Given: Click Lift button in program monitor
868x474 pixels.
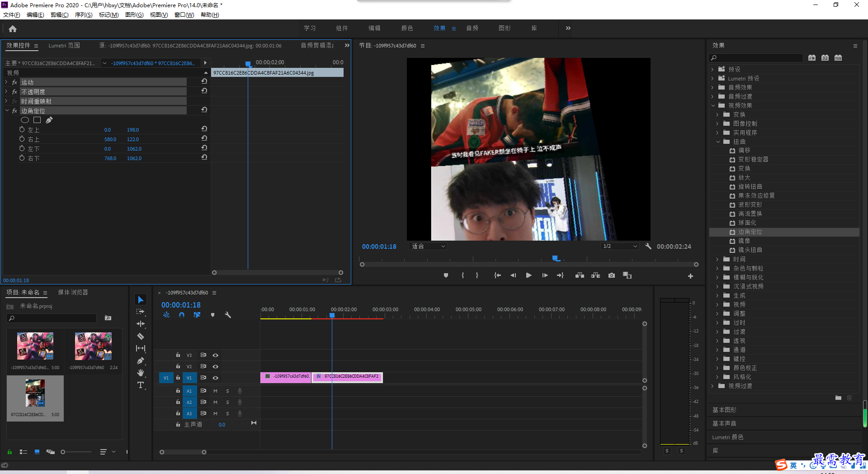Looking at the screenshot, I should [580, 275].
